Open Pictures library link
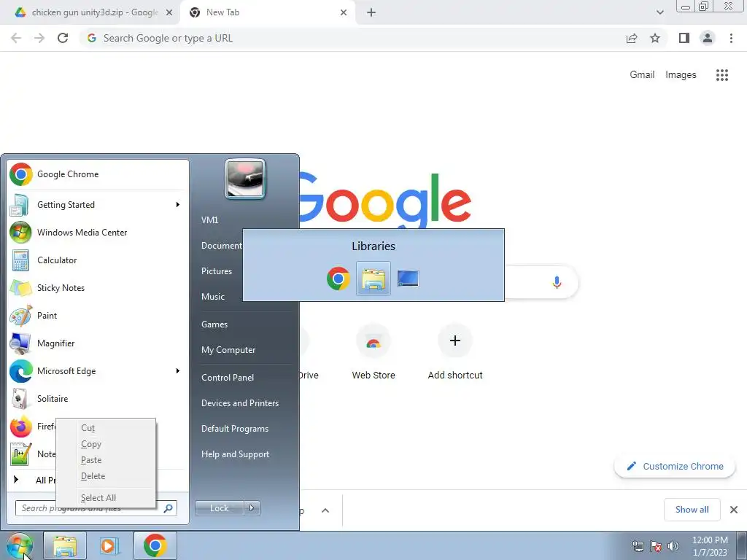Screen dimensions: 747x560 click(x=216, y=271)
